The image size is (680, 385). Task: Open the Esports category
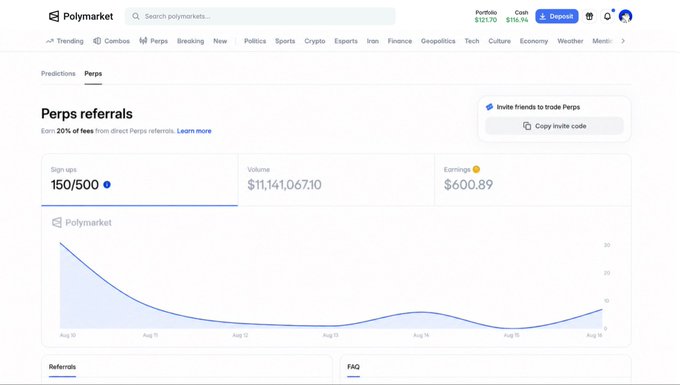pyautogui.click(x=346, y=41)
